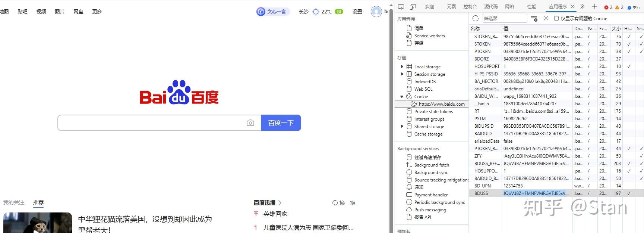The image size is (644, 233).
Task: Select the STOKEN cookie row
Action: click(556, 44)
